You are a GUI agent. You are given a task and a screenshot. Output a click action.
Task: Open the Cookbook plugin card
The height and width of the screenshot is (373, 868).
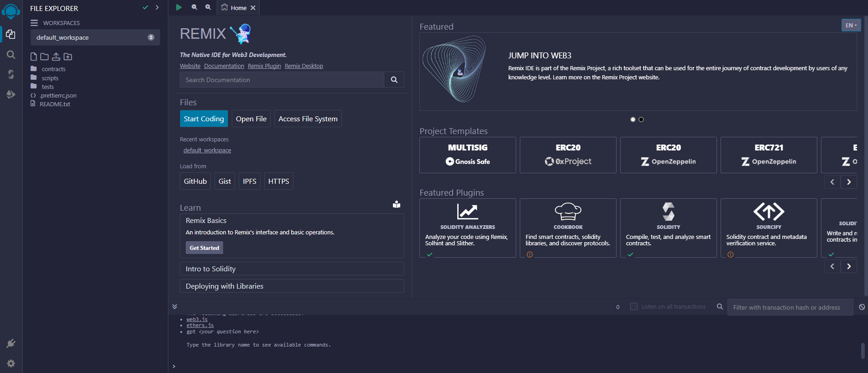(x=568, y=228)
